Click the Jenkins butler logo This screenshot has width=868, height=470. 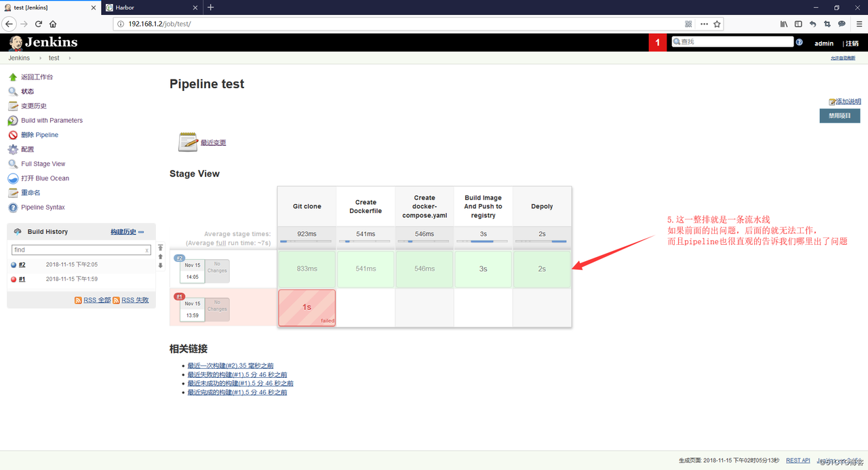16,42
